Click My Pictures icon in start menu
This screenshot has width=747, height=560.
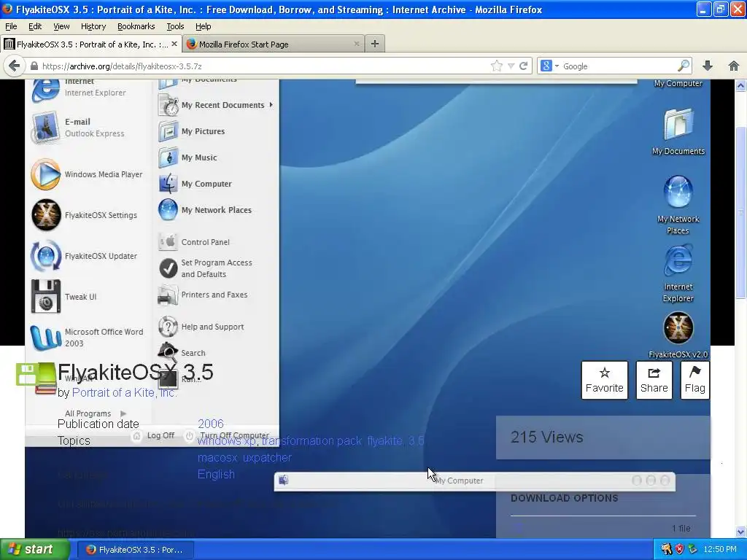pyautogui.click(x=169, y=131)
